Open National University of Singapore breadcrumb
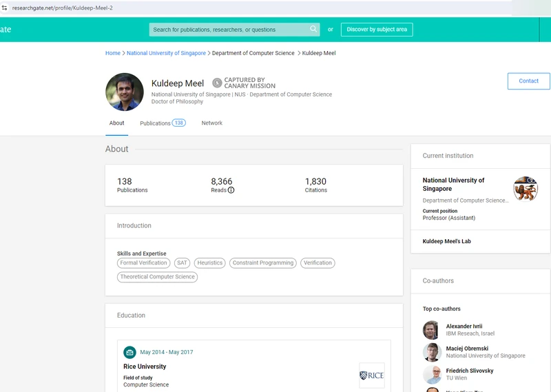Viewport: 551px width, 392px height. point(166,53)
